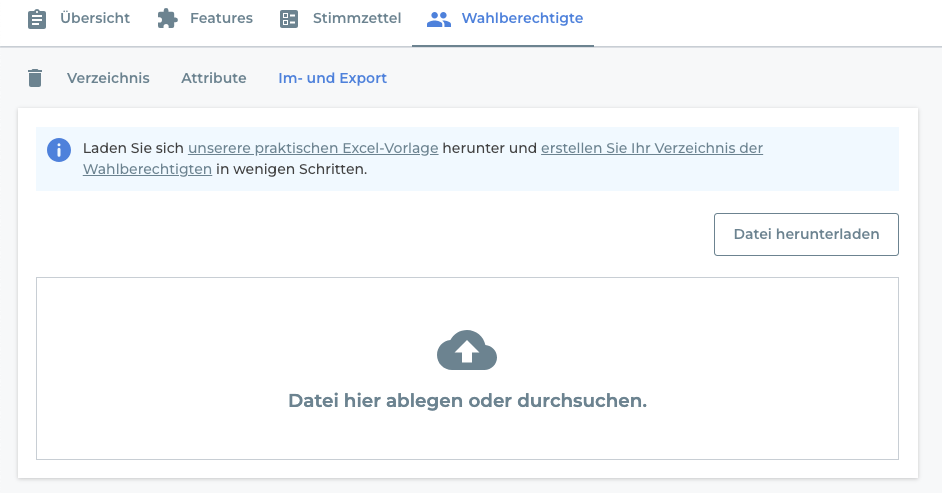Go to the Stimmzettel tab
Image resolution: width=942 pixels, height=493 pixels.
click(x=357, y=18)
